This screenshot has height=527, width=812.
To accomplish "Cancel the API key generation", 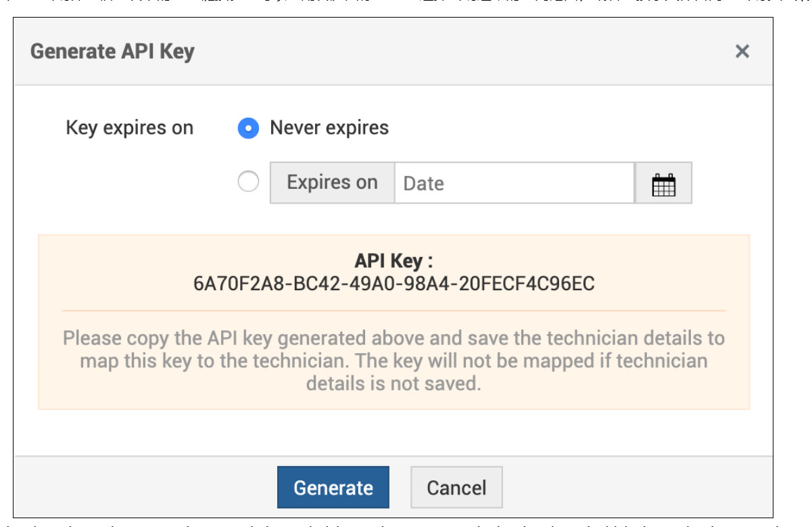I will coord(456,488).
